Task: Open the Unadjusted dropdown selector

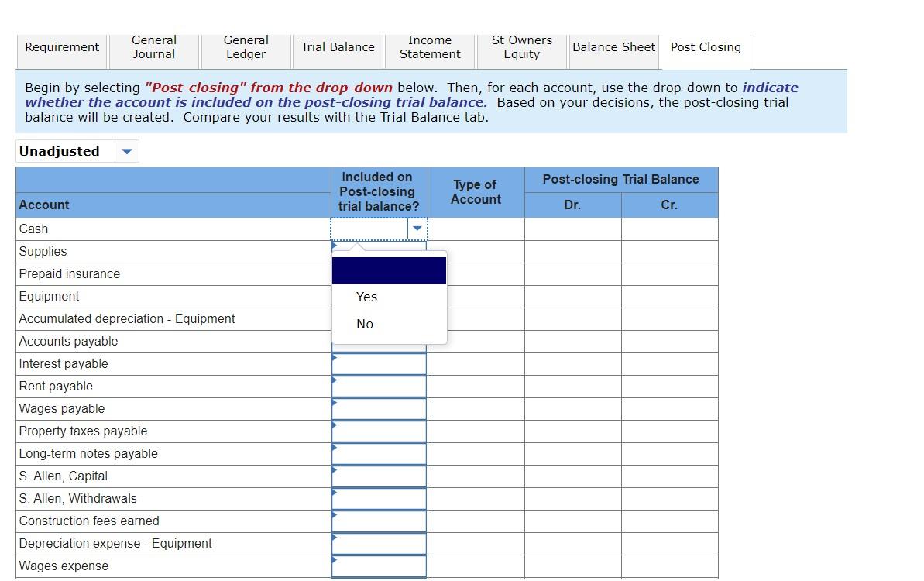Action: tap(126, 151)
